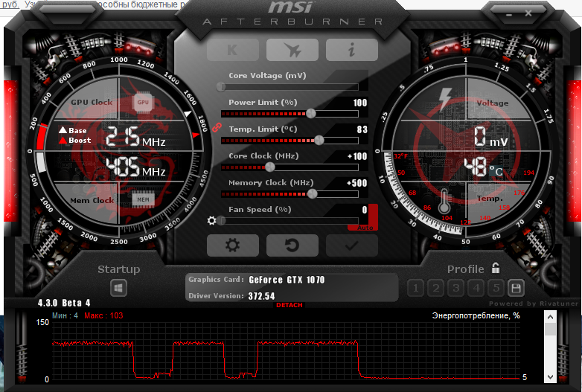The width and height of the screenshot is (582, 392).
Task: Click the airplane OC scanner icon
Action: pos(292,50)
